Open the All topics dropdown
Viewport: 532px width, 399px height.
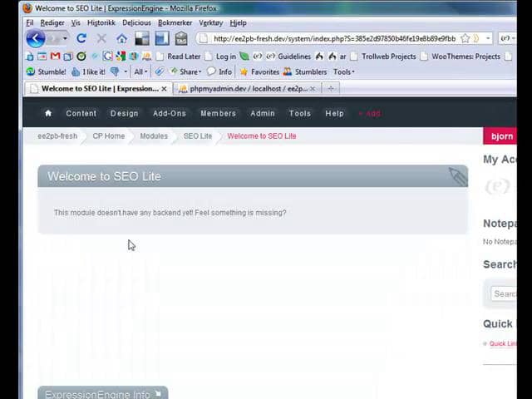point(140,71)
